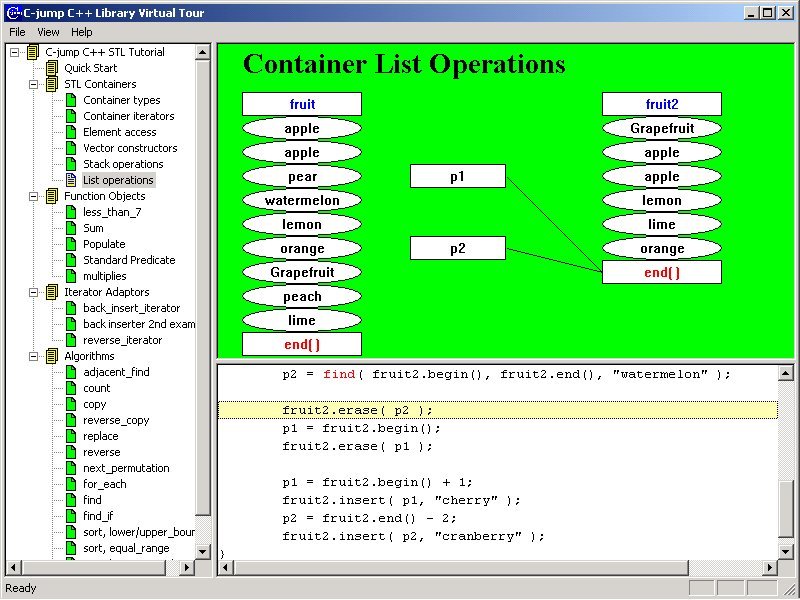Viewport: 800px width, 600px height.
Task: Click the fruit2 list header box
Action: tap(662, 104)
